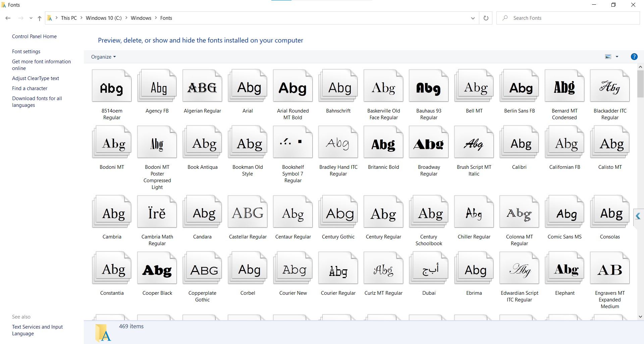Click the vertical scrollbar down arrow
The height and width of the screenshot is (344, 644).
pos(640,317)
